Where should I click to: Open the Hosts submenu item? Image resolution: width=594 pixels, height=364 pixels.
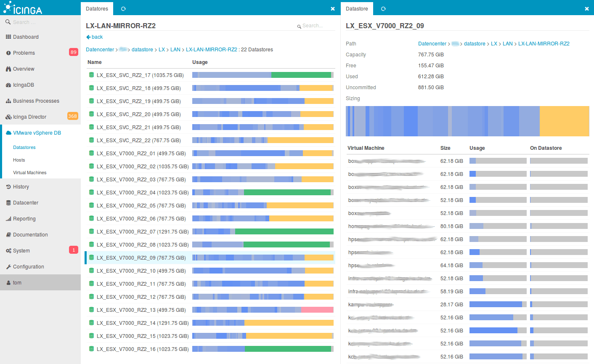(x=19, y=160)
